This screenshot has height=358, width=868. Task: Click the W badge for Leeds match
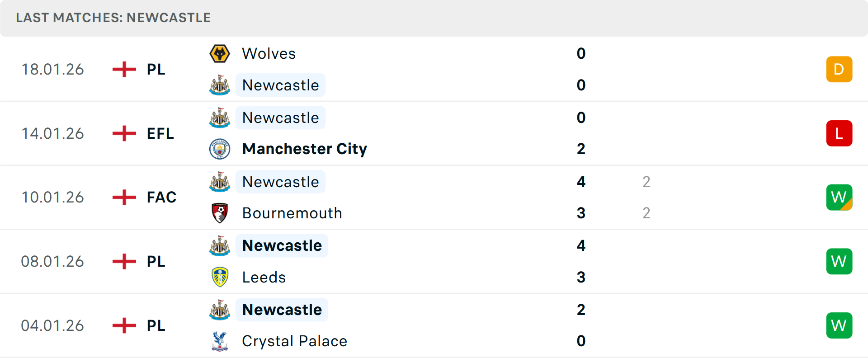(x=839, y=261)
